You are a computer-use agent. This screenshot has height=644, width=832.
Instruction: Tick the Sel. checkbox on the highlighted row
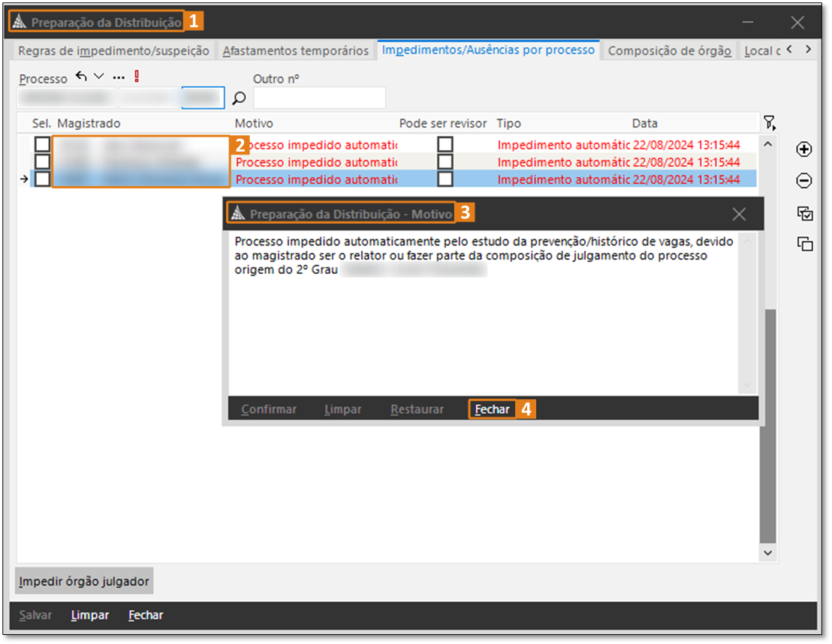tap(43, 179)
